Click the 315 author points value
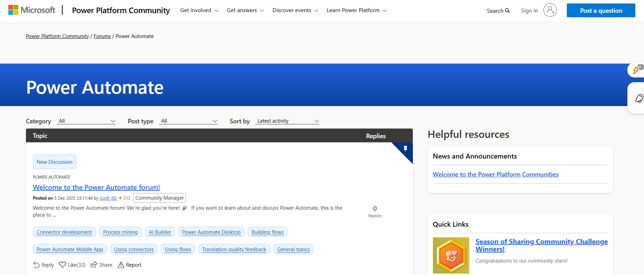The height and width of the screenshot is (275, 644). (127, 198)
